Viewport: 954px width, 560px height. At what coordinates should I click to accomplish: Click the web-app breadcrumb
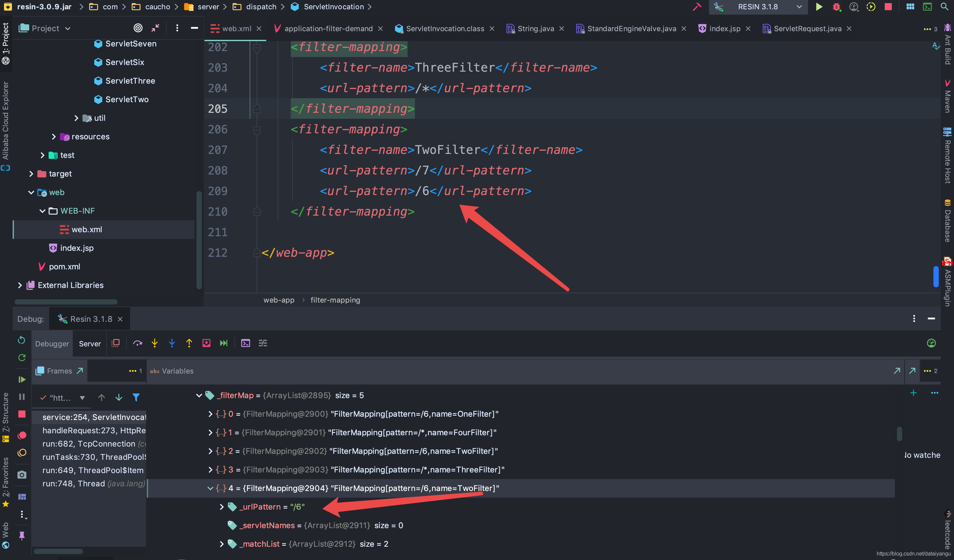pos(278,300)
